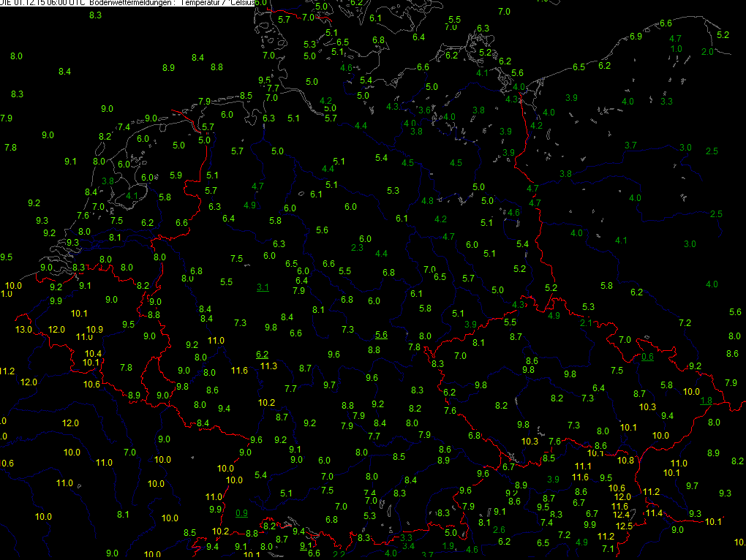This screenshot has height=560, width=746.
Task: Click the yellow 11.3 temperature value
Action: point(268,366)
